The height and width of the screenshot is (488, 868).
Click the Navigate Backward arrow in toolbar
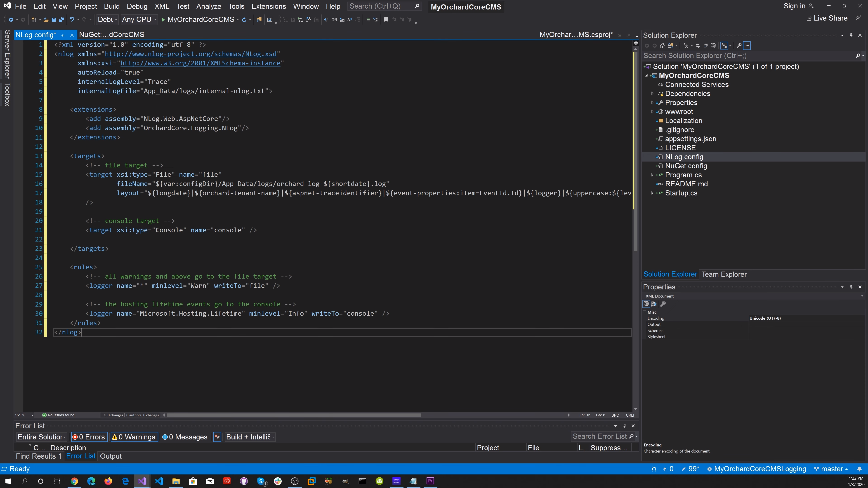point(11,20)
